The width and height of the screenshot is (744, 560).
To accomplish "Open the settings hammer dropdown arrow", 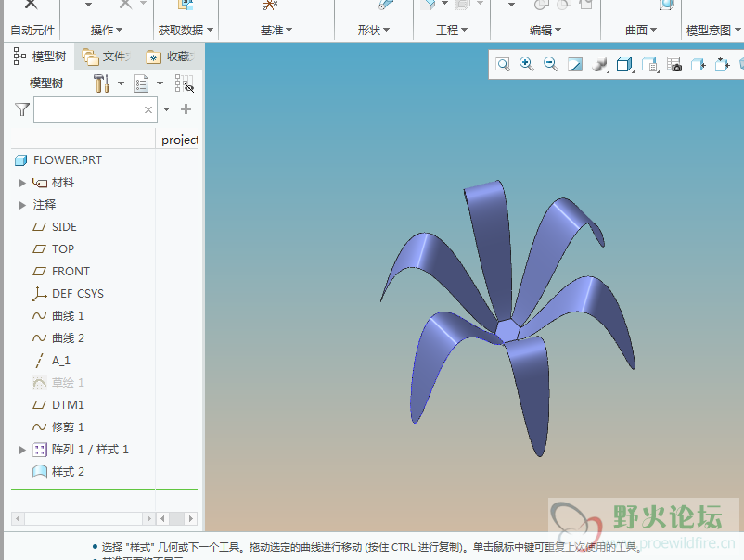I will click(x=121, y=83).
